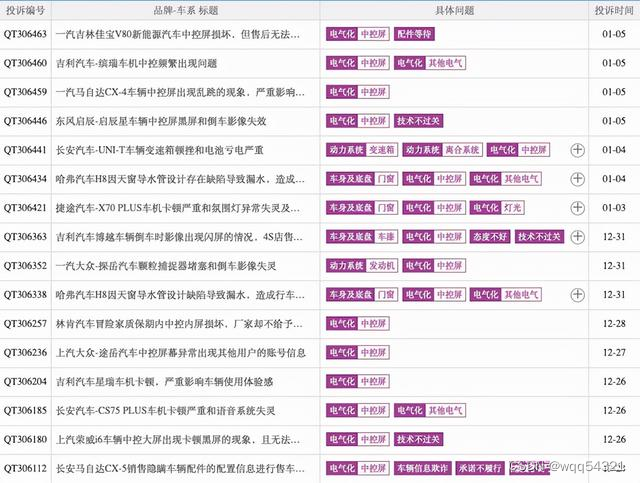Expand more tags for complaint QT306434
Screen dimensions: 640x483
point(577,179)
